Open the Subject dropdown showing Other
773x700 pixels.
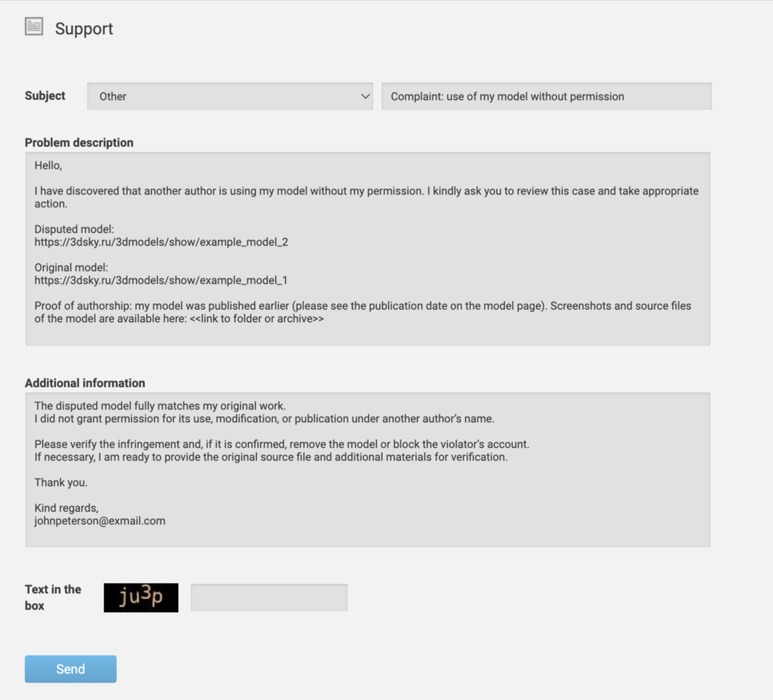click(229, 96)
